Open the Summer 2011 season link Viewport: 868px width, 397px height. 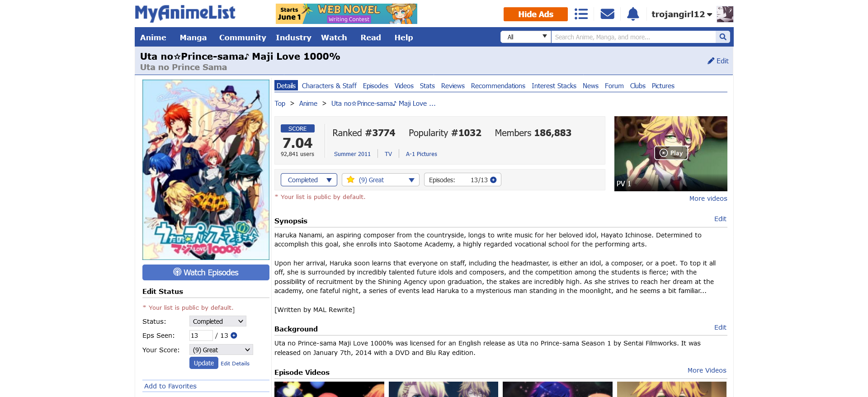[x=352, y=154]
